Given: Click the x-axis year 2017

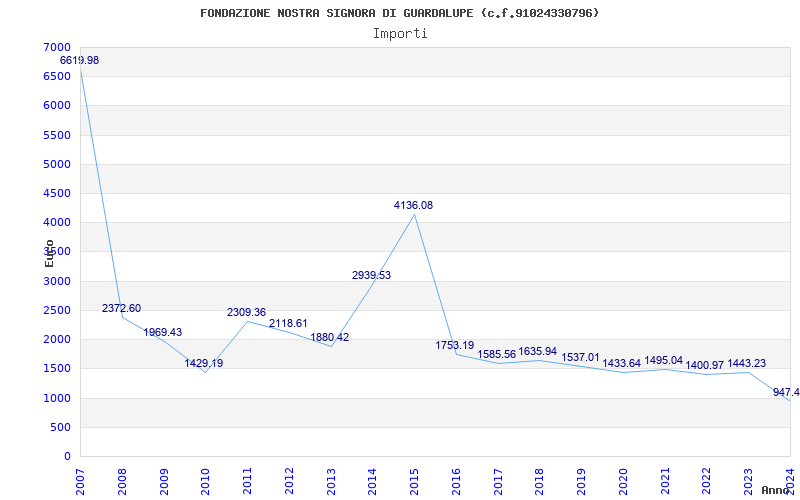Looking at the screenshot, I should coord(497,482).
